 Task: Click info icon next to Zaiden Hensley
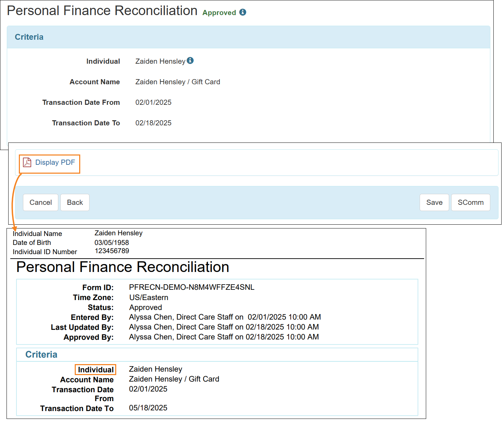(190, 61)
